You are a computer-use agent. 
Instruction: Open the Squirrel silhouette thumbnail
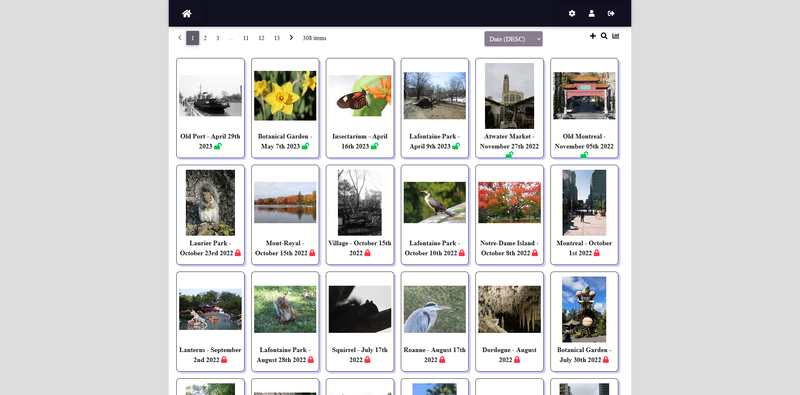tap(360, 309)
